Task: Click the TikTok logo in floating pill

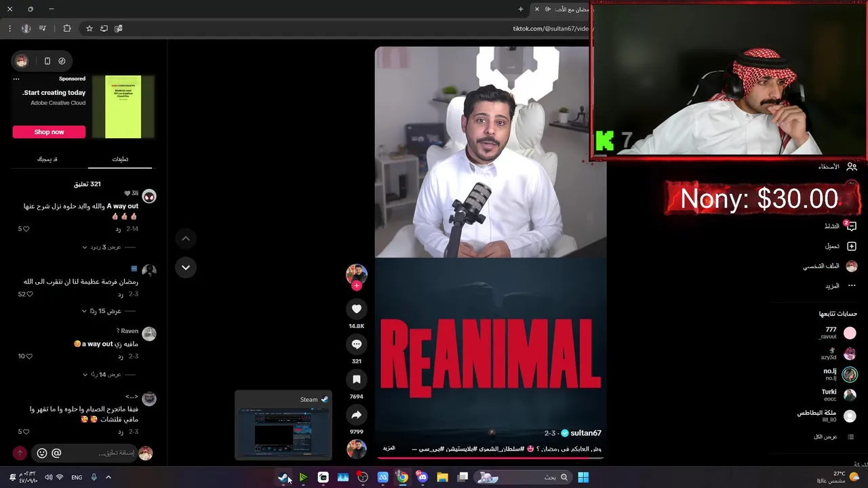Action: 62,61
